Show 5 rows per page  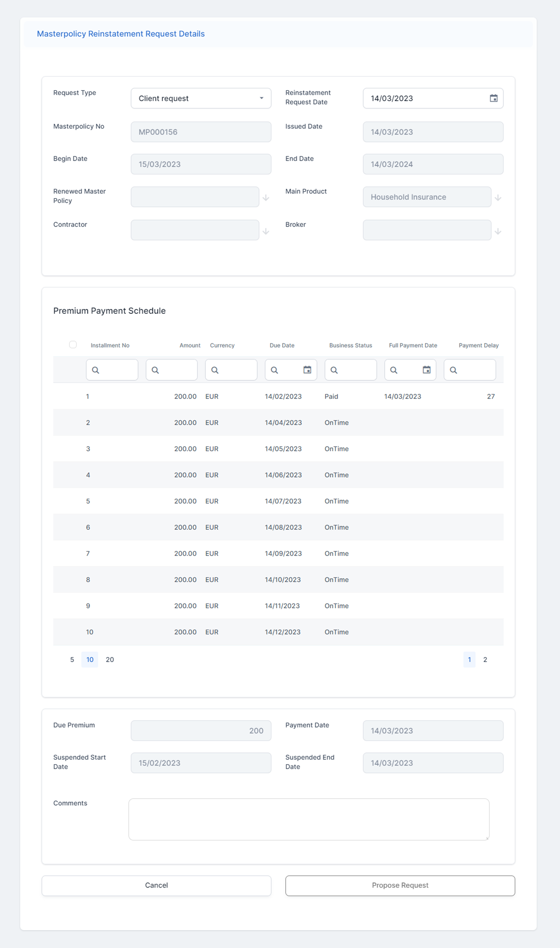pyautogui.click(x=72, y=659)
